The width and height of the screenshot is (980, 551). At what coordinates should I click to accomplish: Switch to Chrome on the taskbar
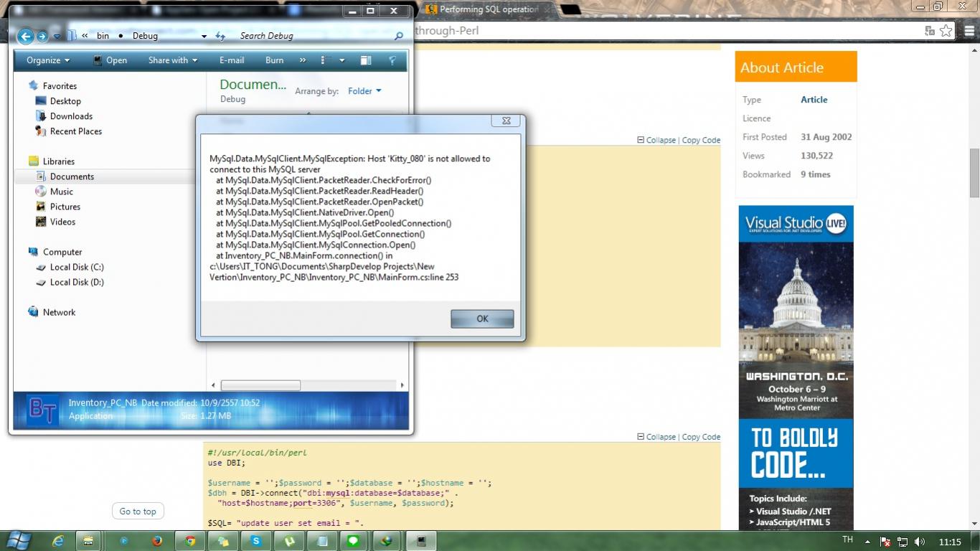tap(190, 541)
